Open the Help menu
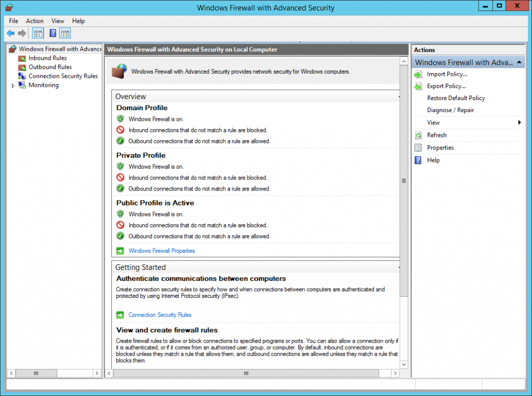 click(78, 21)
